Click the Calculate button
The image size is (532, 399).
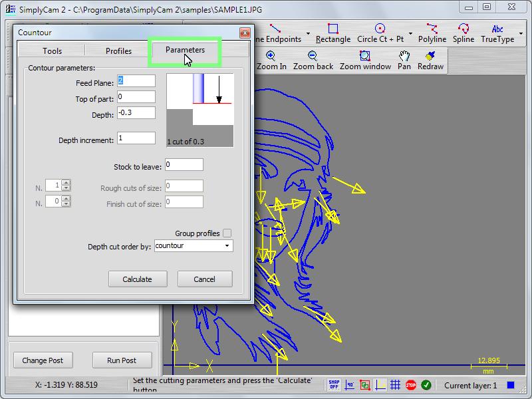[x=138, y=279]
